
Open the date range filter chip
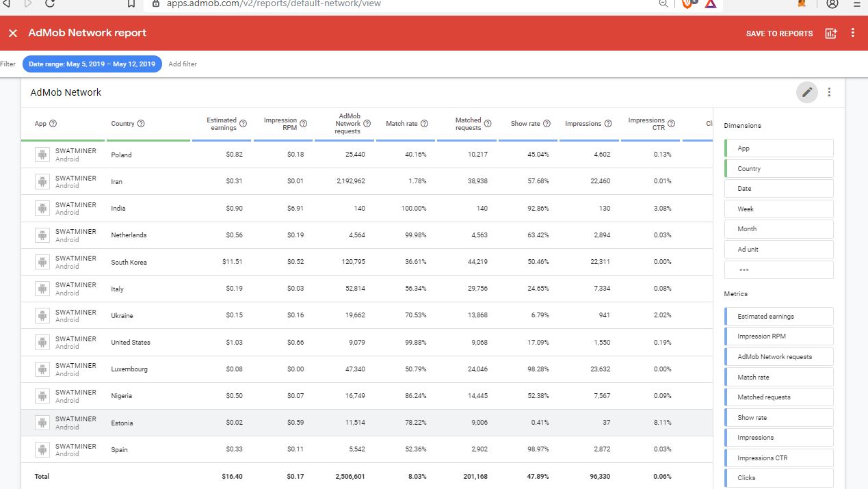(x=92, y=64)
